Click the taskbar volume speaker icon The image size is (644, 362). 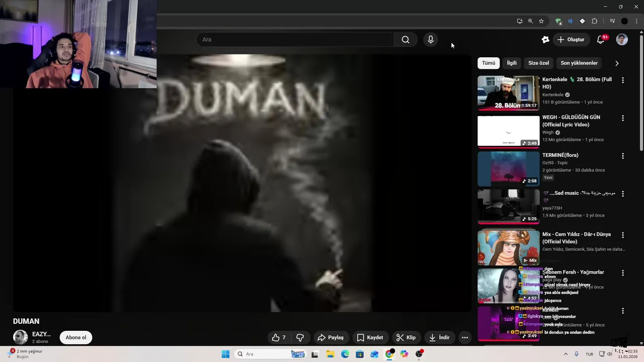point(609,354)
